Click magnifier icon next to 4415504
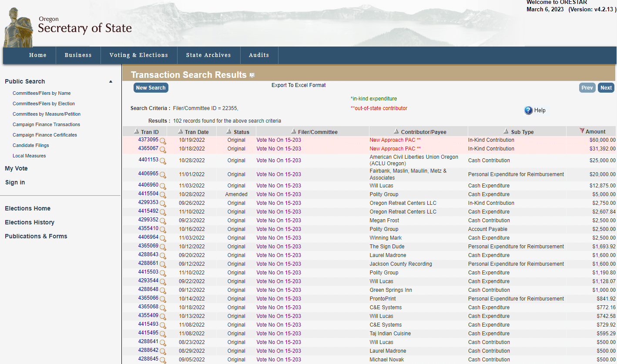This screenshot has height=364, width=617. [x=163, y=195]
